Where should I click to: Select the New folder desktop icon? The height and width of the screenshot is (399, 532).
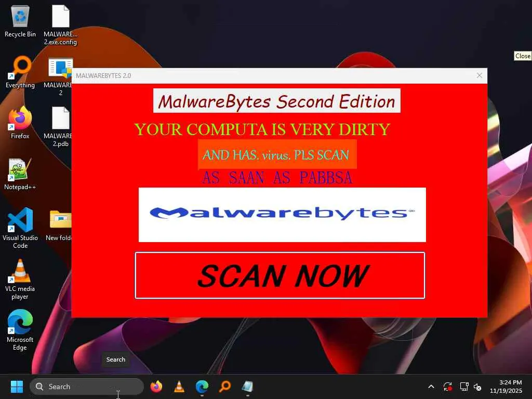click(60, 225)
